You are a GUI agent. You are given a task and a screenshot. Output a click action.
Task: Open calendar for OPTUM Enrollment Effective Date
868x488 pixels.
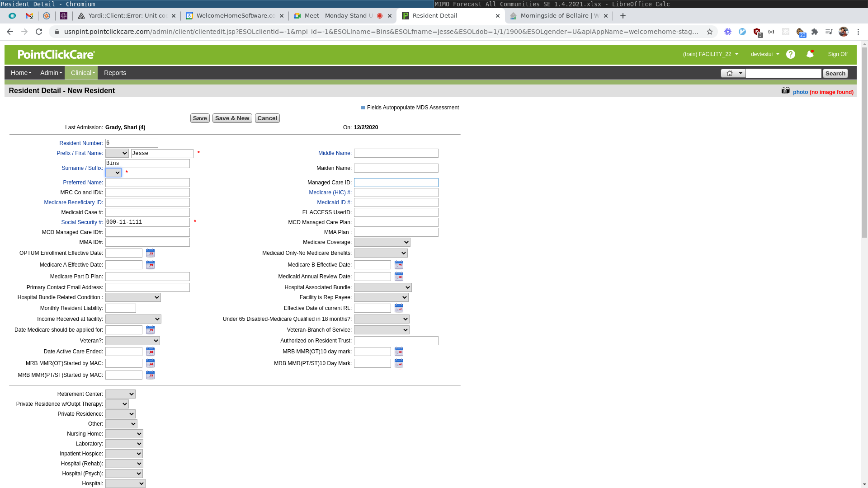150,253
